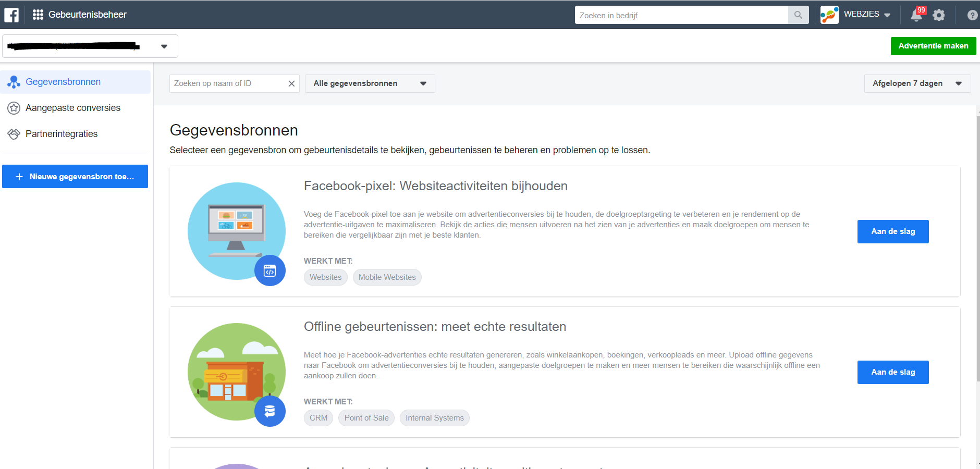Click the WEBZIES business logo icon
Viewport: 980px width, 469px height.
click(x=829, y=15)
